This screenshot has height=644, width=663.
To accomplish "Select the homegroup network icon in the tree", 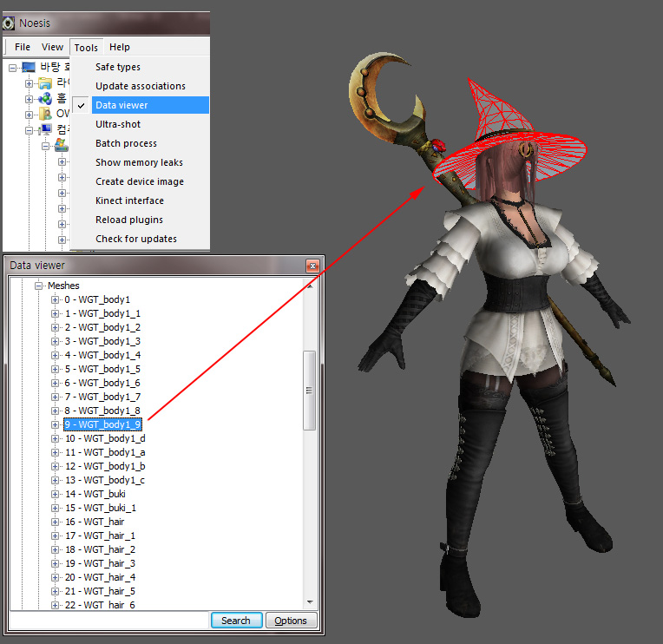I will [x=45, y=99].
